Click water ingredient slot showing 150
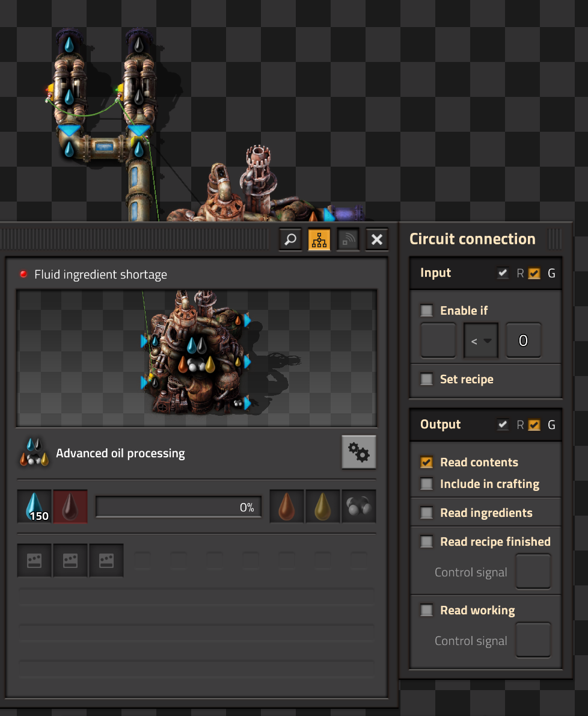 34,507
